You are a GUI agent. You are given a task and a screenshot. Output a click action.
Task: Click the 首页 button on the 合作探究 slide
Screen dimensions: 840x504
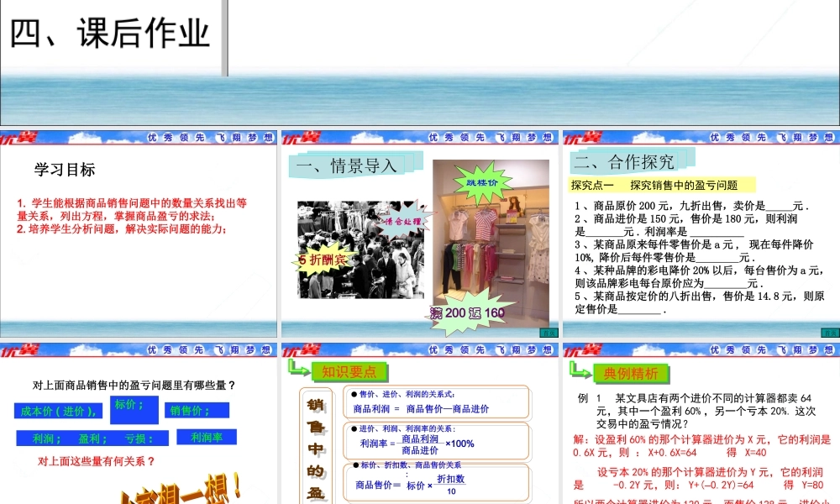point(830,333)
